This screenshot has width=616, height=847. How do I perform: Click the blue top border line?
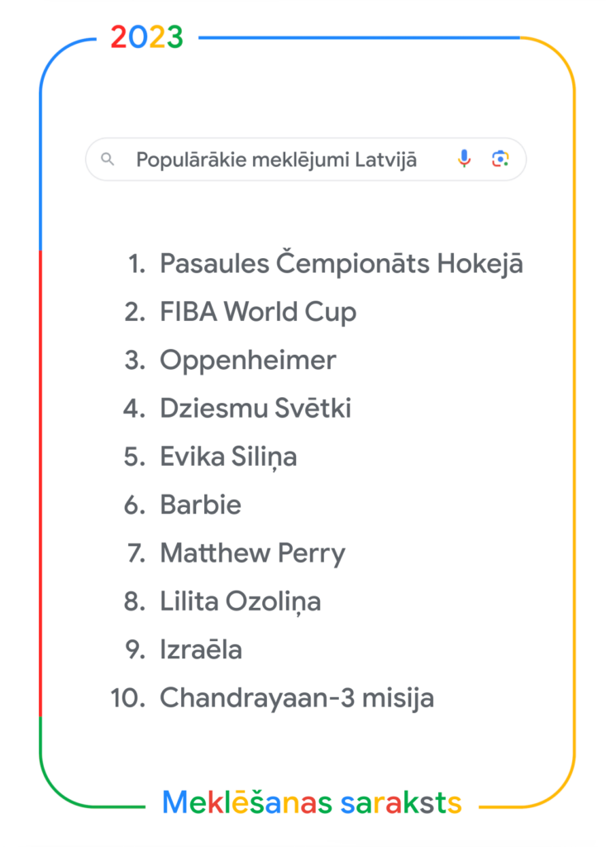point(356,37)
